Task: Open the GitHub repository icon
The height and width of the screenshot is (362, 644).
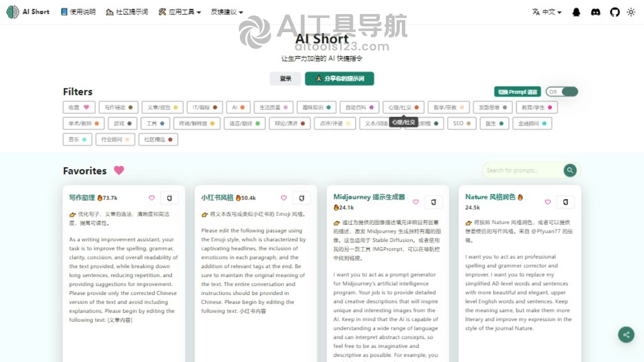Action: coord(615,12)
